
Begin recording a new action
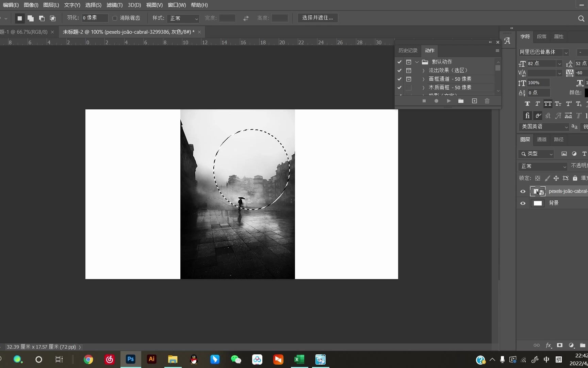click(436, 101)
